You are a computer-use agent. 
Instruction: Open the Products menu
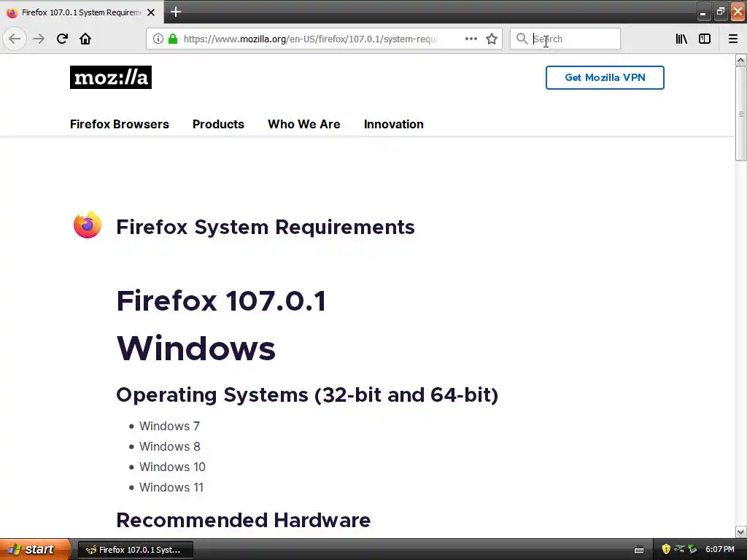(x=218, y=124)
